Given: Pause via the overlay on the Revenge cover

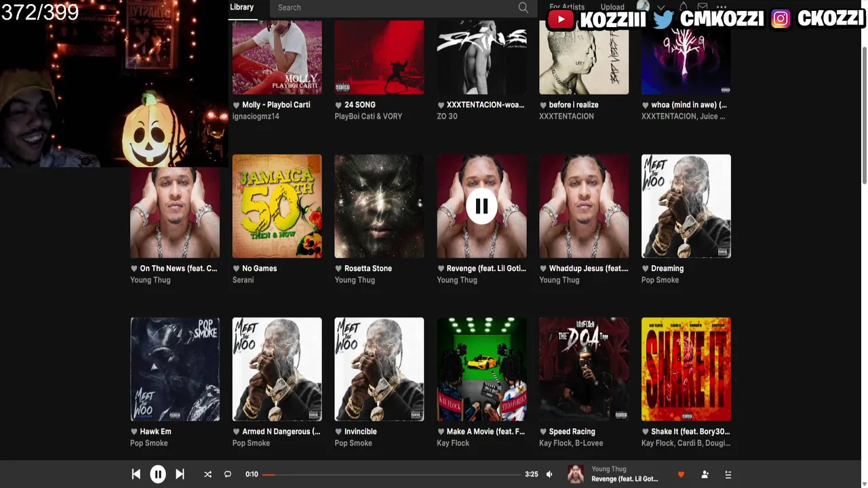Looking at the screenshot, I should pyautogui.click(x=481, y=206).
